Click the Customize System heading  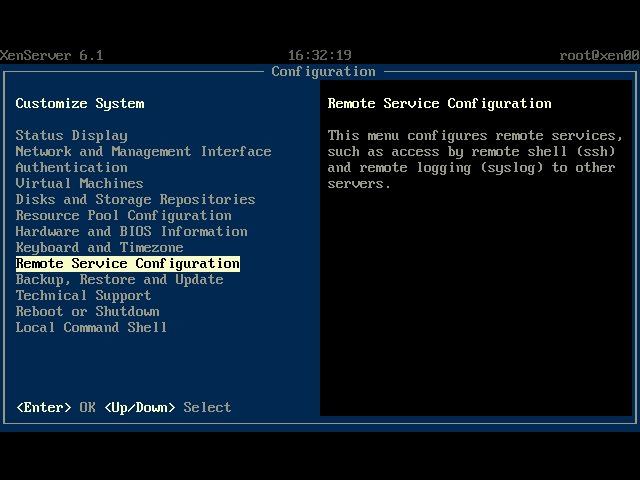(80, 104)
